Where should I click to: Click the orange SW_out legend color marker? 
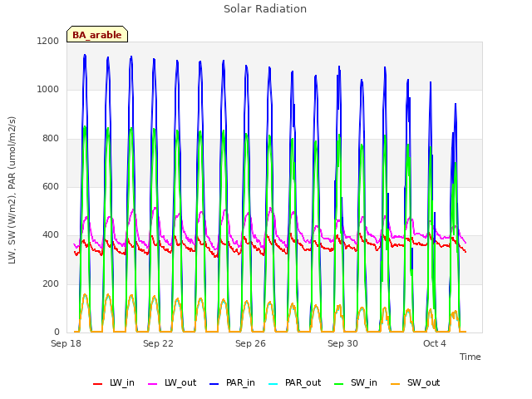click(x=396, y=384)
